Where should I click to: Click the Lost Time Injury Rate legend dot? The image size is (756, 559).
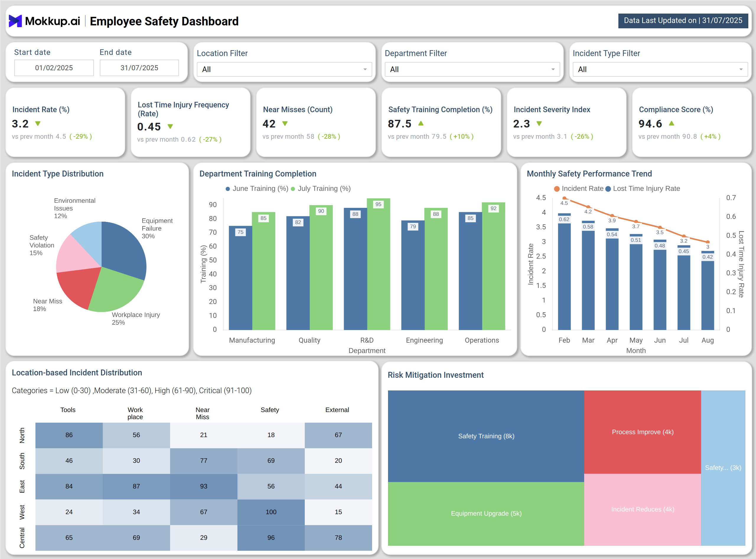[x=608, y=189]
